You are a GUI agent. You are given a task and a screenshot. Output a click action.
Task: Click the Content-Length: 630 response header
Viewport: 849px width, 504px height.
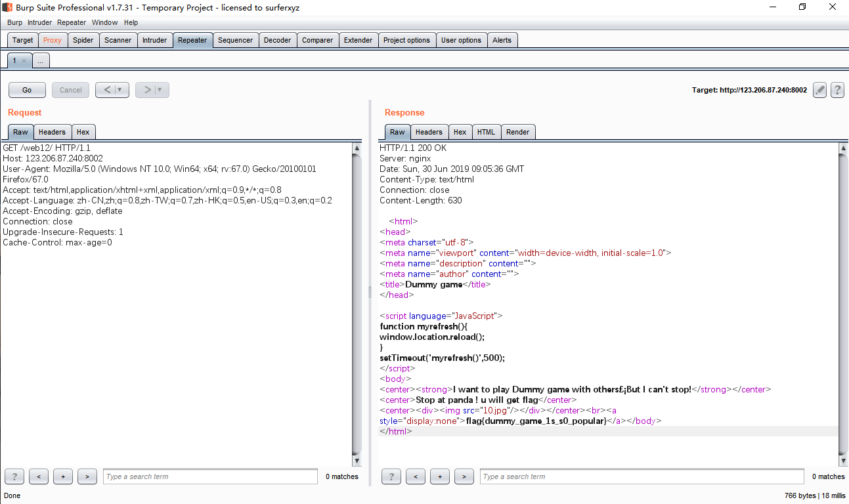(422, 200)
